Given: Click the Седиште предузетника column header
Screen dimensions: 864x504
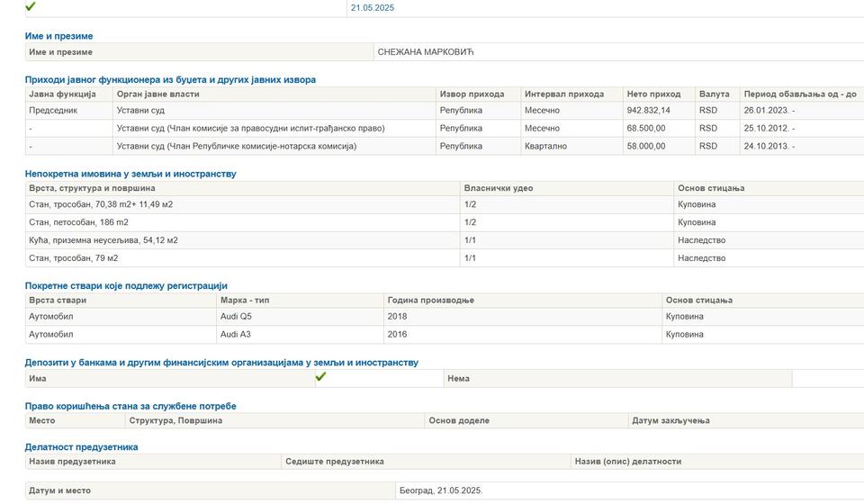Looking at the screenshot, I should [334, 462].
